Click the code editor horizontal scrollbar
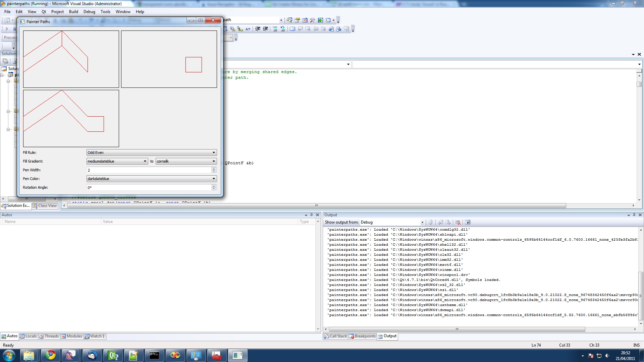644x362 pixels. pyautogui.click(x=316, y=205)
